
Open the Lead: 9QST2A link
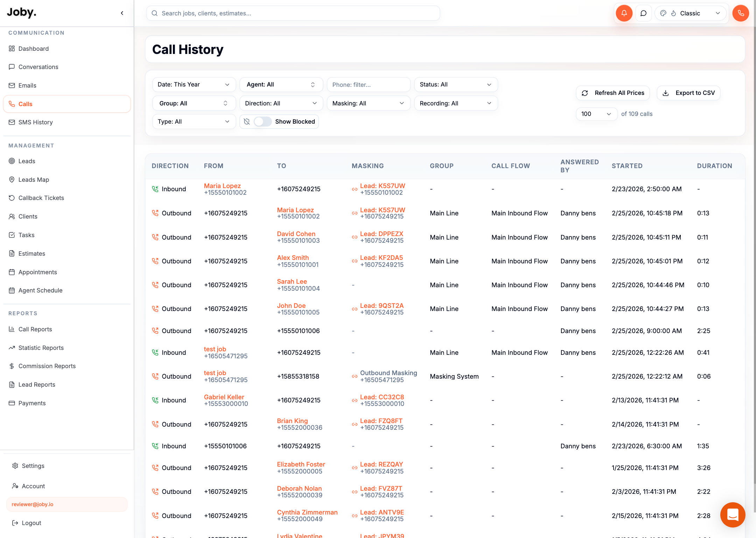pyautogui.click(x=382, y=305)
